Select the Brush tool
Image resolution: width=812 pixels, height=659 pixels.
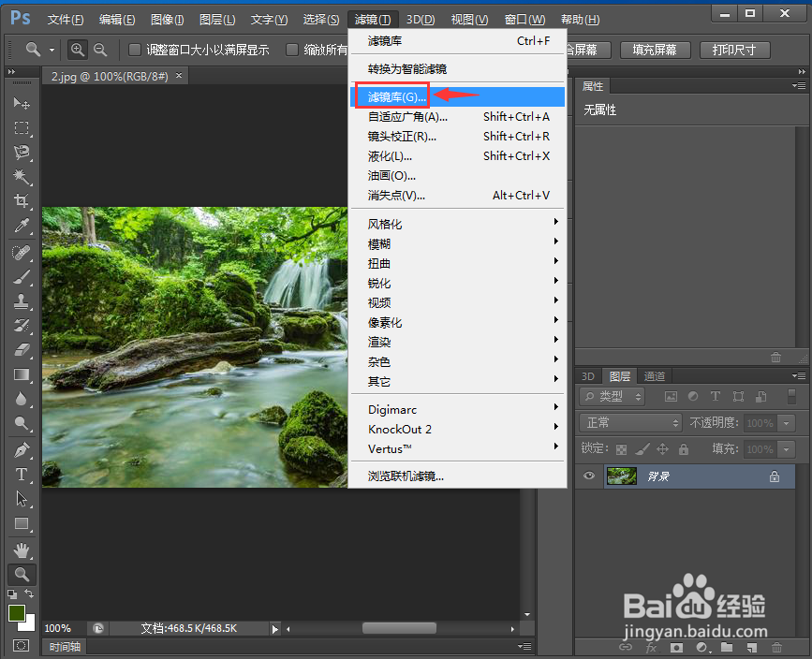(22, 277)
